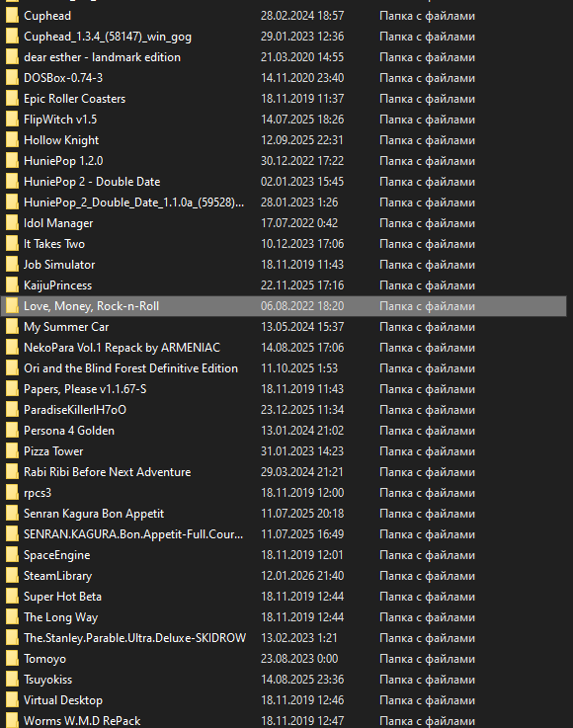Select the ParadiseKillerIH7oO folder name
This screenshot has height=728, width=573.
pos(75,410)
